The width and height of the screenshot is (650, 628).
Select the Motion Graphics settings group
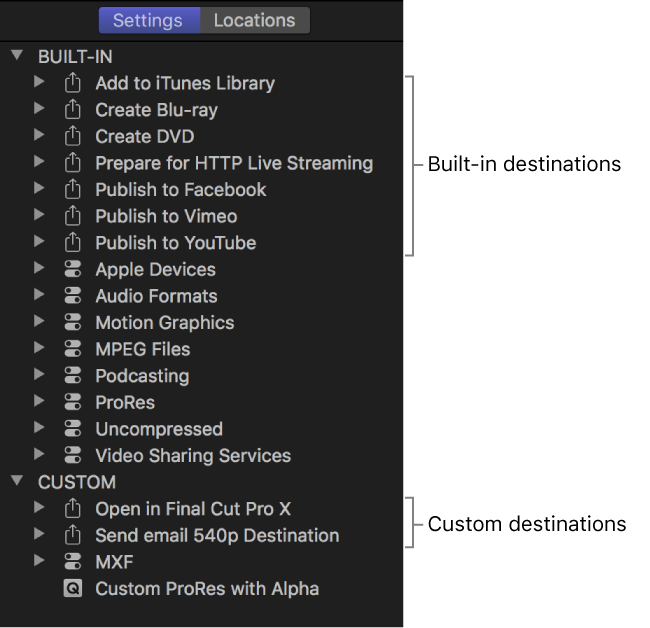point(165,323)
